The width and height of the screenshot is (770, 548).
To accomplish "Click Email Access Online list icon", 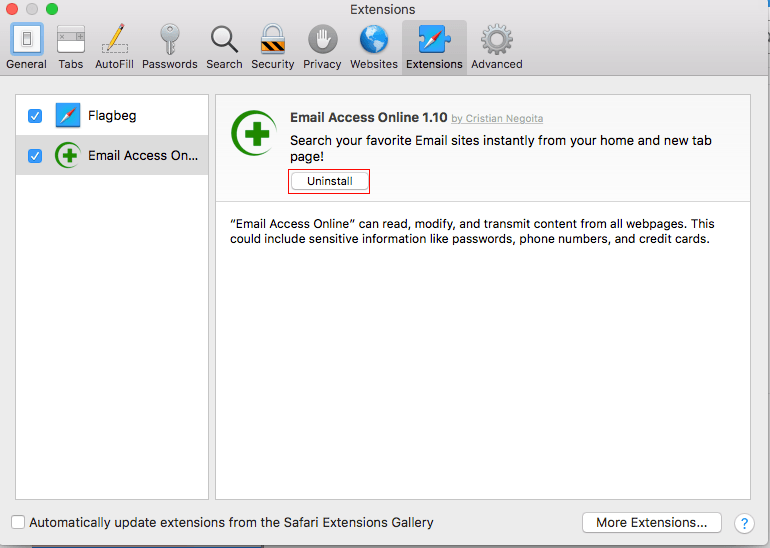I will pyautogui.click(x=68, y=155).
